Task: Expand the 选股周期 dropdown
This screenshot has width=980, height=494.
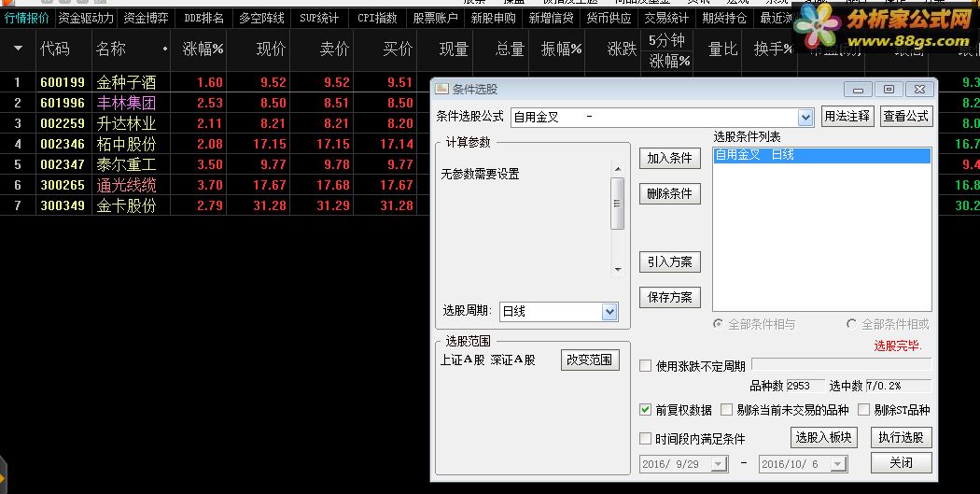Action: click(609, 311)
